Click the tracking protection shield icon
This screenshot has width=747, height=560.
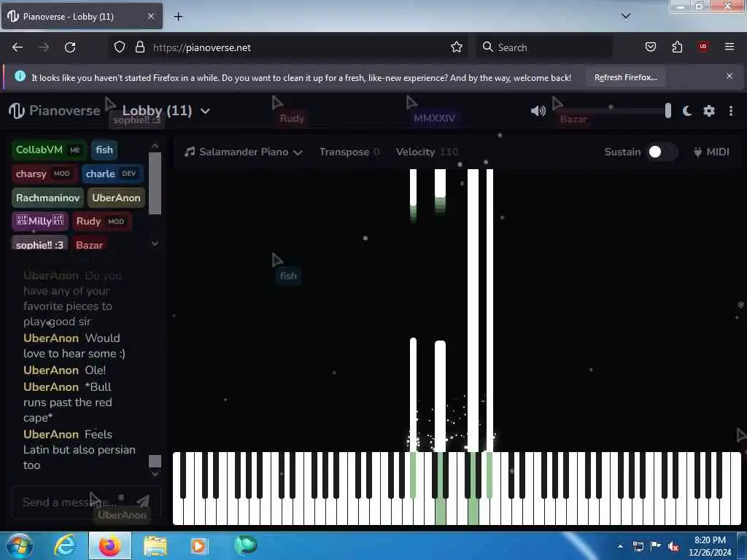click(120, 47)
